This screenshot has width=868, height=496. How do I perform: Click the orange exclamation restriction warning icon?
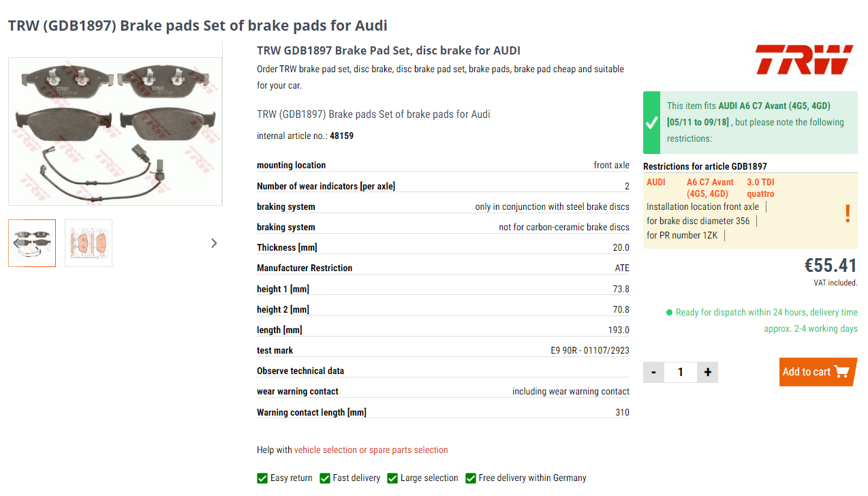tap(848, 213)
